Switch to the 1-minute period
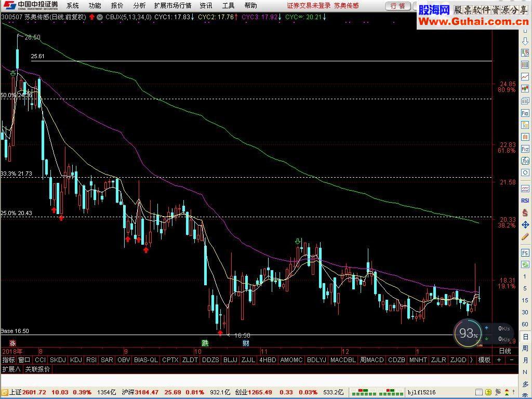The width and height of the screenshot is (532, 399). coord(525,276)
